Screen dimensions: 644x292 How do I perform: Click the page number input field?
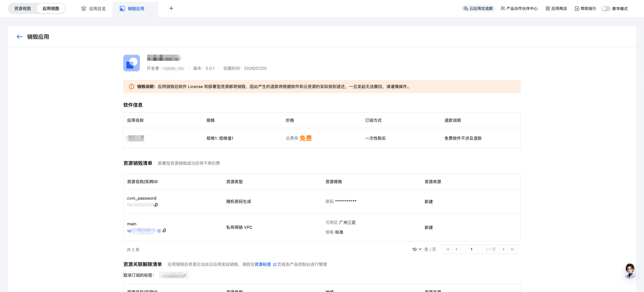point(472,249)
